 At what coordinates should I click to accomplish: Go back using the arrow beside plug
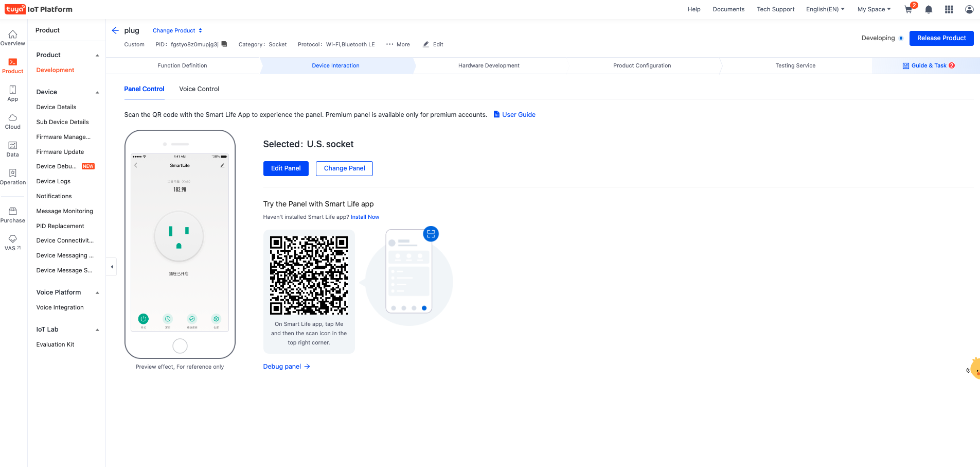(115, 30)
